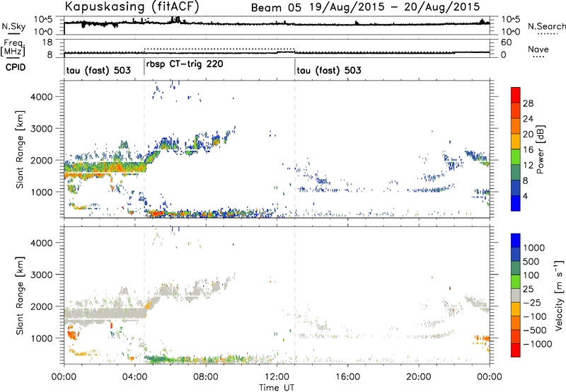Click the 12 tick on power colorbar
Viewport: 566px width, 392px height.
(528, 166)
